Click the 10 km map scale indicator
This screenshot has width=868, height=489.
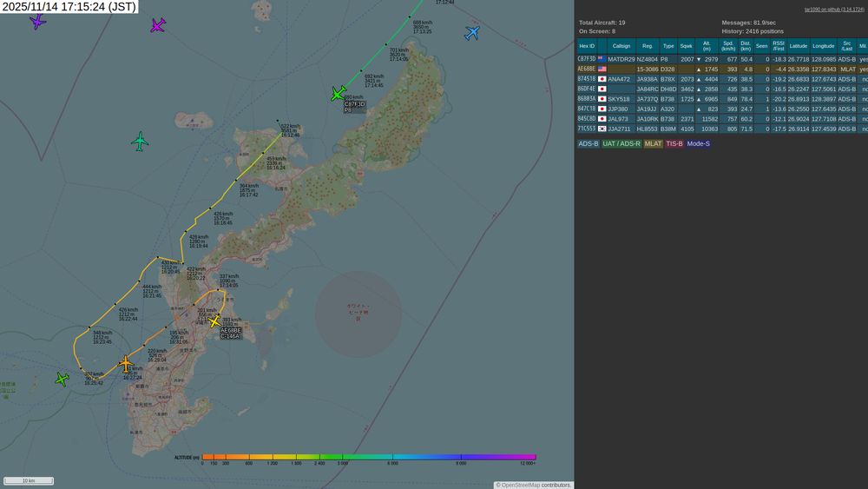pyautogui.click(x=29, y=480)
